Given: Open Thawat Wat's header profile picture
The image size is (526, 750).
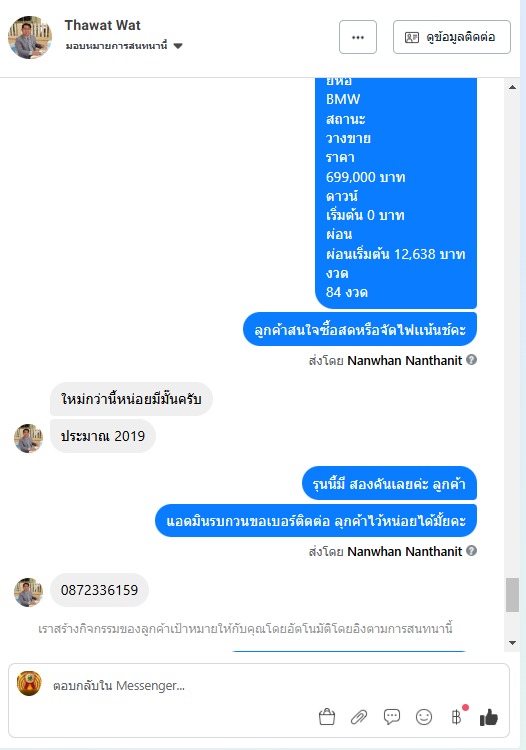Looking at the screenshot, I should pyautogui.click(x=30, y=37).
